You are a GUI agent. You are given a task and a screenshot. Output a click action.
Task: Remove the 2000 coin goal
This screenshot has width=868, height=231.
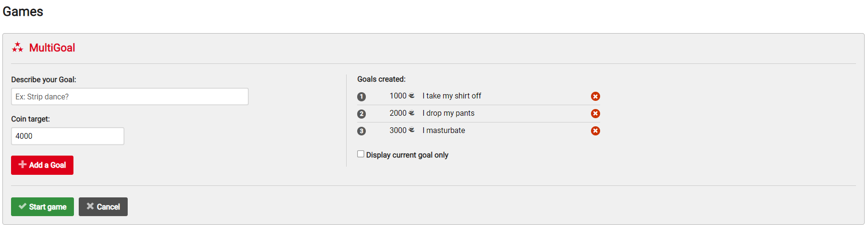595,113
